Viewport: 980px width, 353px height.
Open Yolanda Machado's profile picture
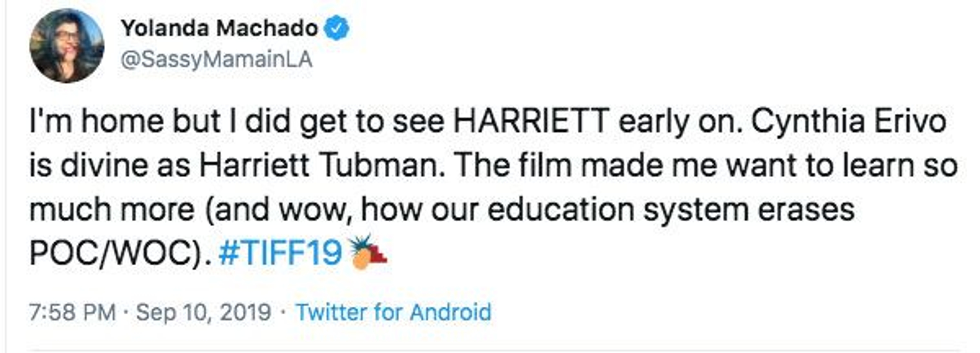tap(67, 46)
